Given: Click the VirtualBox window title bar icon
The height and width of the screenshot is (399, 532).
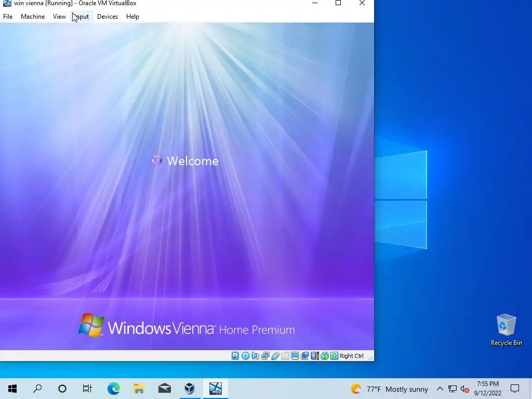Looking at the screenshot, I should point(7,3).
